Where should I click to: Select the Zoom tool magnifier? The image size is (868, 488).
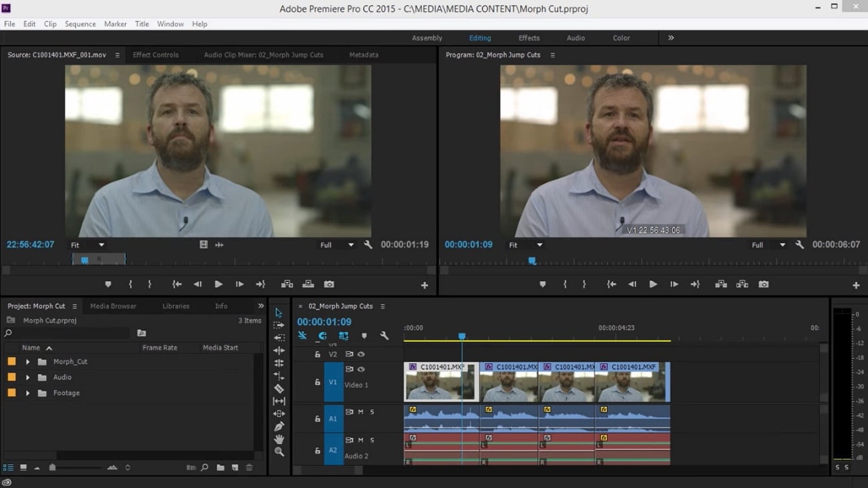(279, 452)
